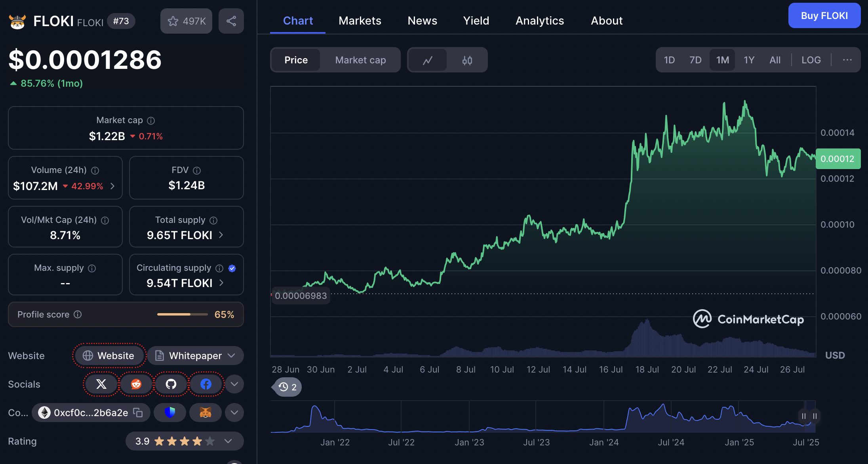
Task: Open chart more options ellipsis
Action: pos(847,60)
